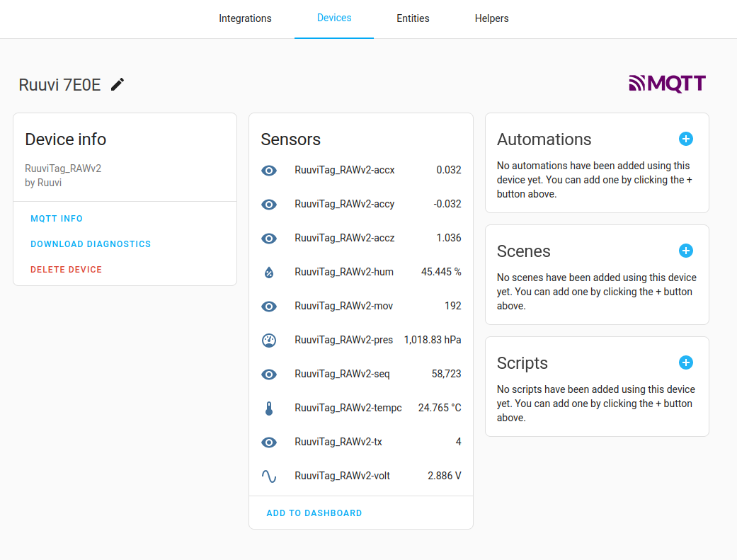Switch to the Integrations tab
This screenshot has height=560, width=737.
[x=245, y=18]
